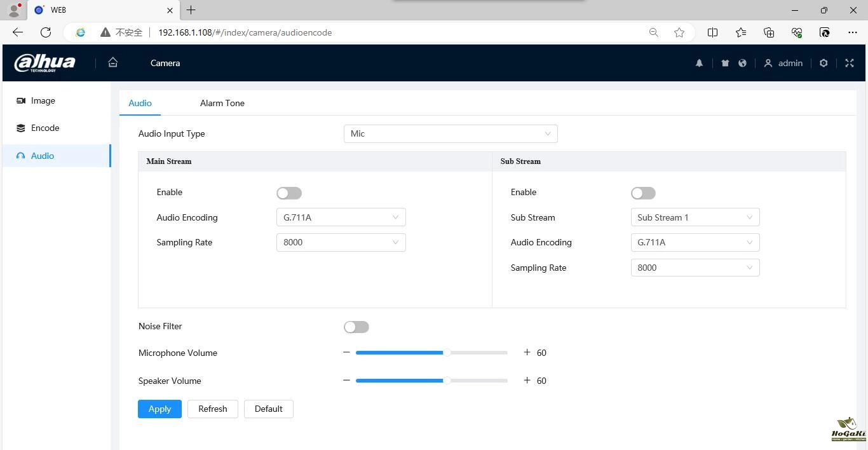Open Encode section in the sidebar
Viewport: 868px width, 450px height.
pos(45,128)
